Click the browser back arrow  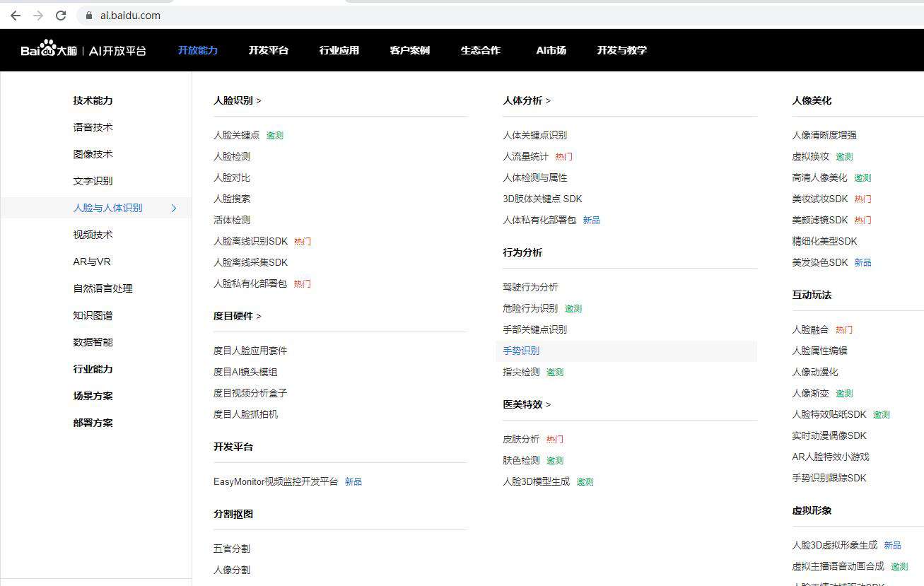[x=16, y=15]
